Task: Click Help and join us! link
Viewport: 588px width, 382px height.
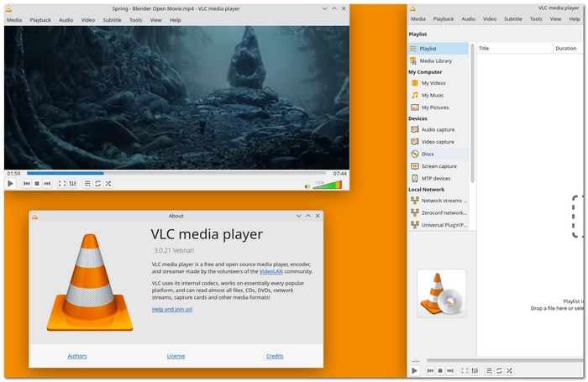Action: coord(172,309)
